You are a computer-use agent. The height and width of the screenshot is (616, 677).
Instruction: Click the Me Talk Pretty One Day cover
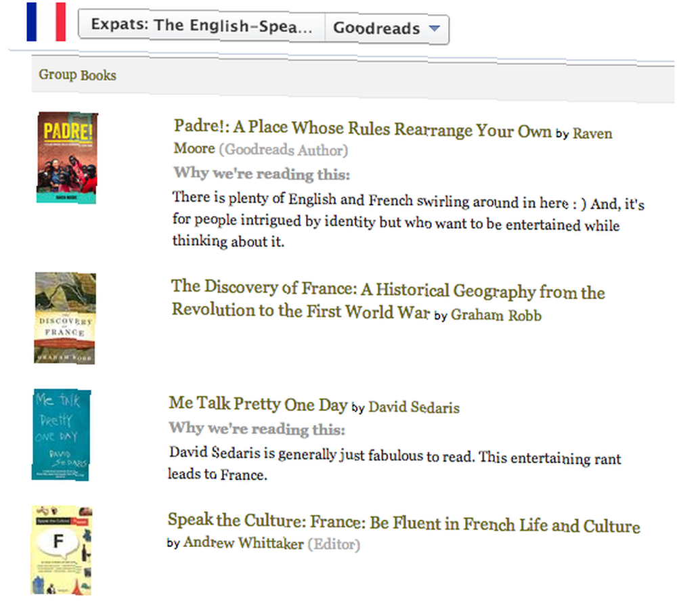[x=62, y=435]
